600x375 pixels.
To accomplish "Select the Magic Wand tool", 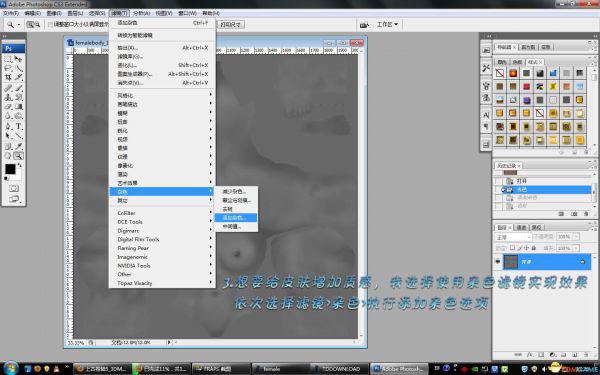I will (x=18, y=68).
